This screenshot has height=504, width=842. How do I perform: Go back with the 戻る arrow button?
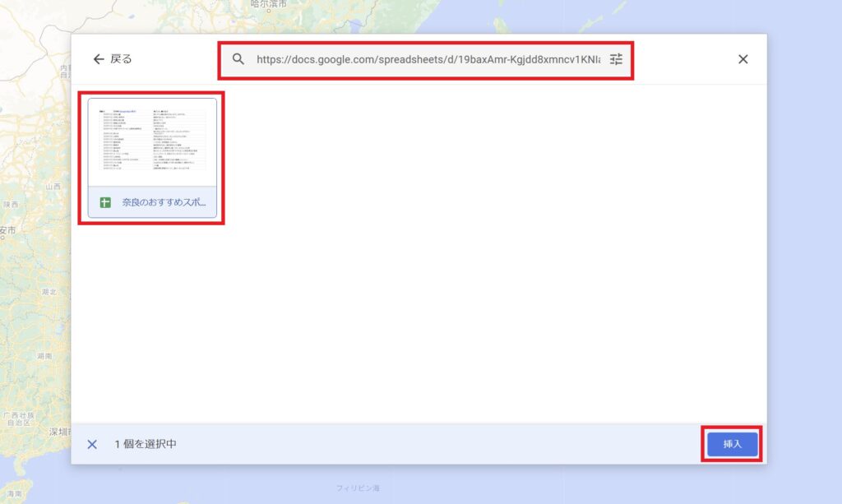tap(112, 59)
